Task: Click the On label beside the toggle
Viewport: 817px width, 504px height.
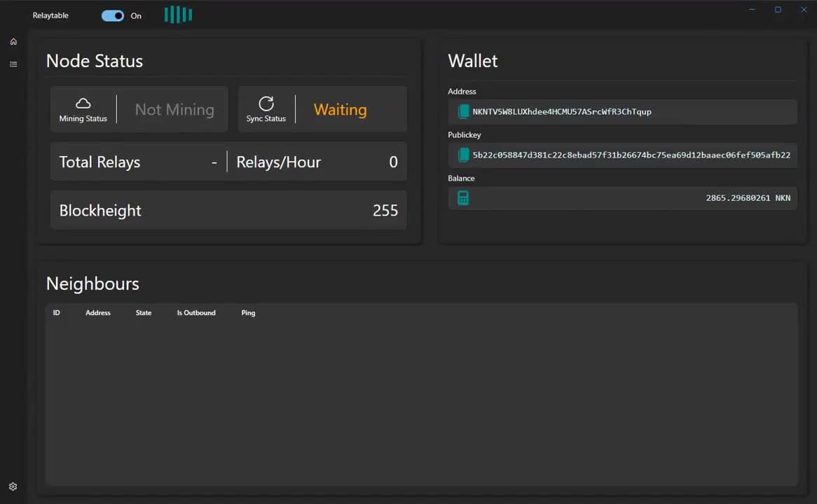Action: (135, 15)
